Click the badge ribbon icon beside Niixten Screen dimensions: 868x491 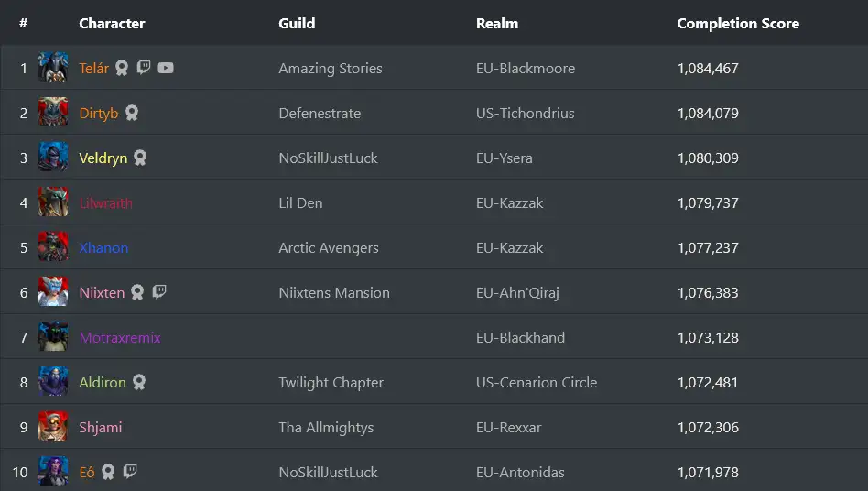[137, 292]
